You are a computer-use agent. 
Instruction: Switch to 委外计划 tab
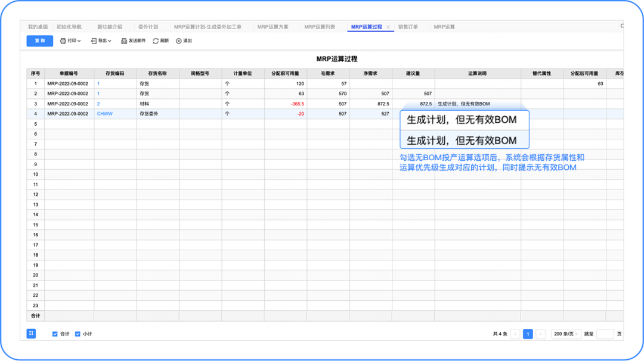tap(148, 27)
